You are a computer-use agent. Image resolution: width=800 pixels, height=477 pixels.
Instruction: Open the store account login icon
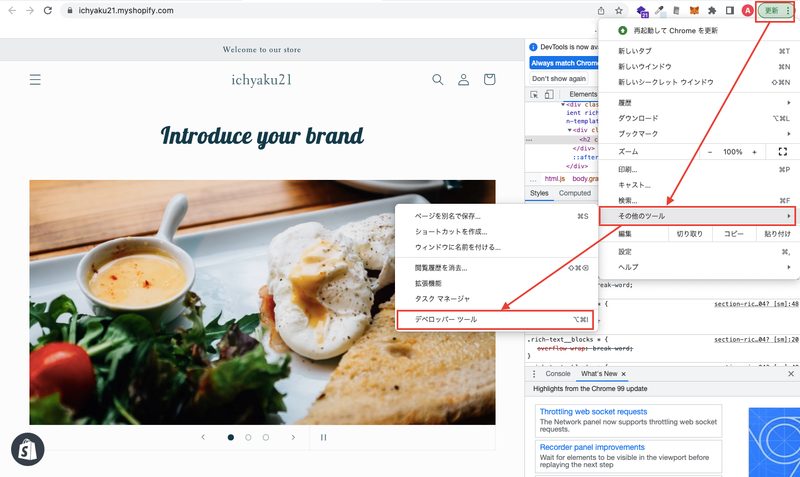click(x=463, y=80)
